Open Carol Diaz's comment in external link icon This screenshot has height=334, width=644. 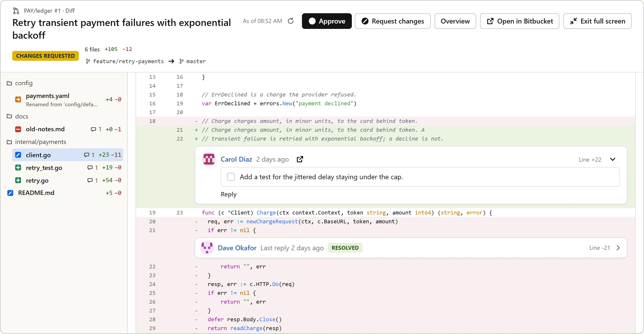[x=300, y=159]
